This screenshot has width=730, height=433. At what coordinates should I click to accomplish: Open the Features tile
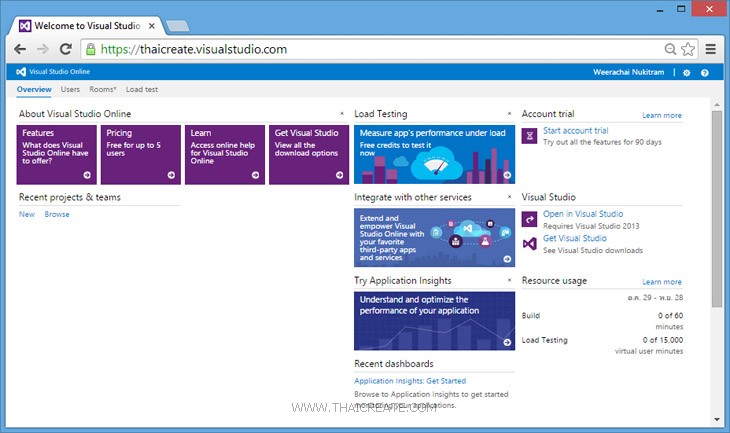56,155
